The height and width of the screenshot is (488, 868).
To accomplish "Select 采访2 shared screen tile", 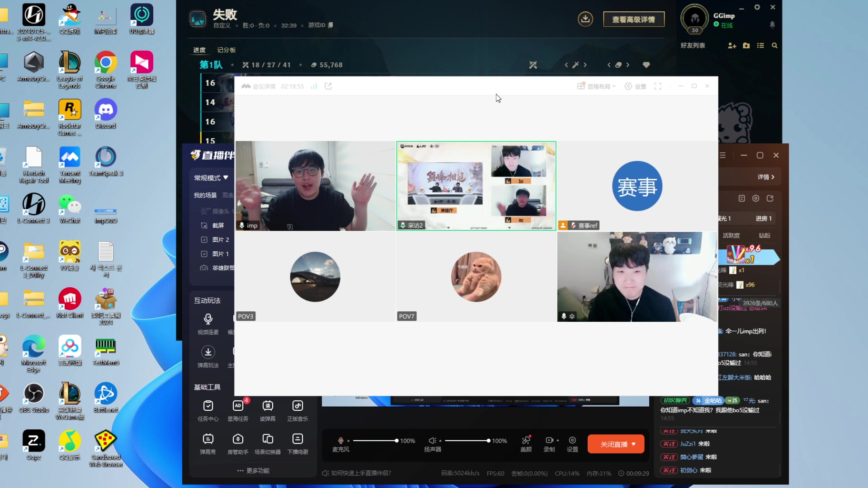I will click(x=476, y=186).
